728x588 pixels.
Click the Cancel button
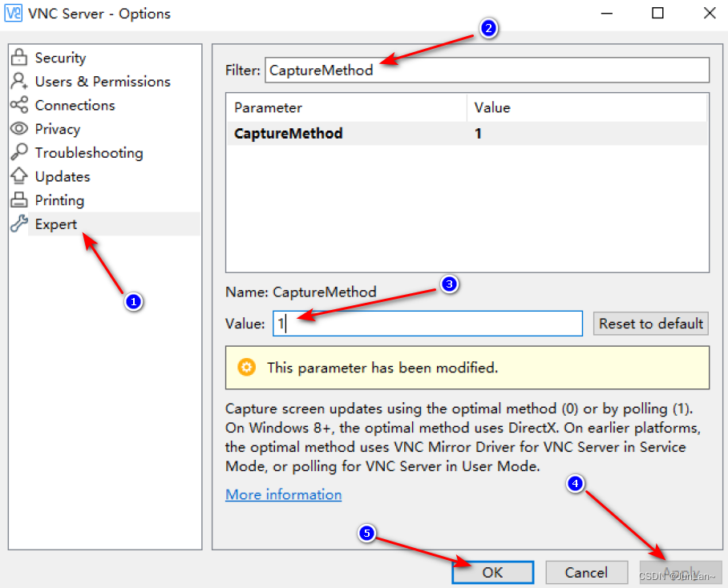coord(586,572)
